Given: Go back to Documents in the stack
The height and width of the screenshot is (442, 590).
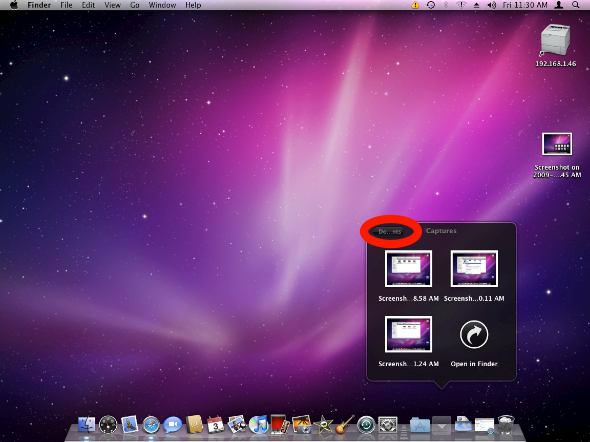Looking at the screenshot, I should (389, 231).
